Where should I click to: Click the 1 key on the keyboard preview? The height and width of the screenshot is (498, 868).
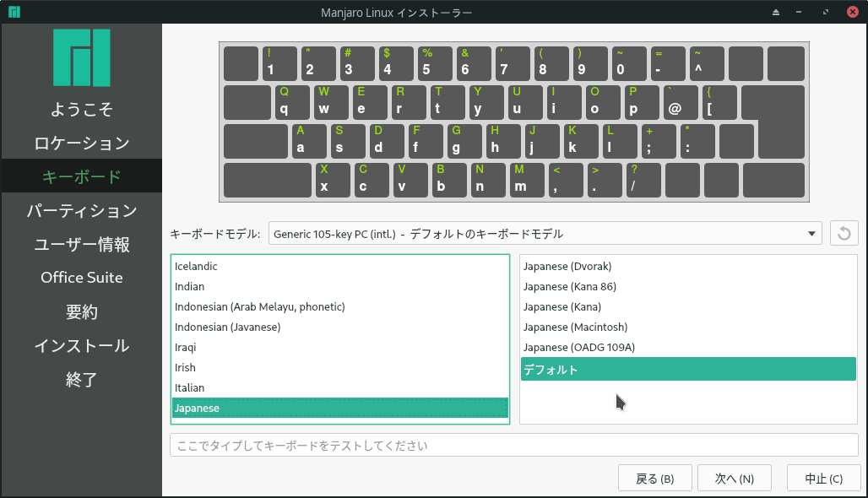(x=279, y=63)
